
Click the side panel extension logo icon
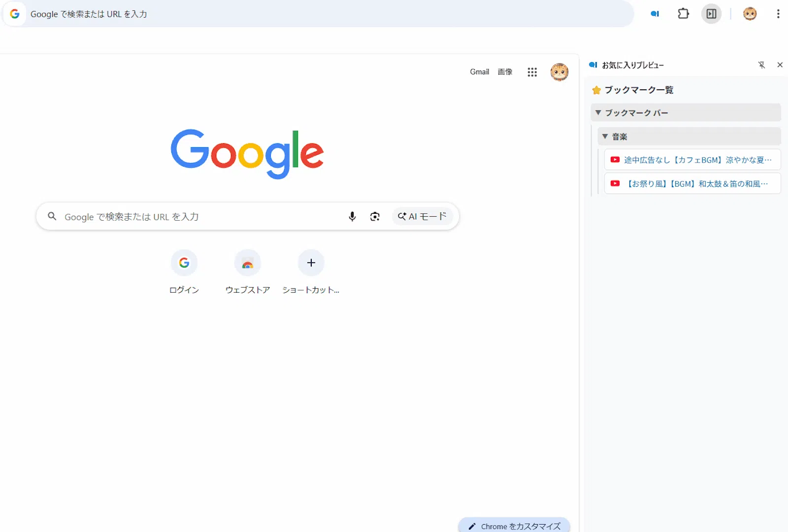tap(593, 65)
